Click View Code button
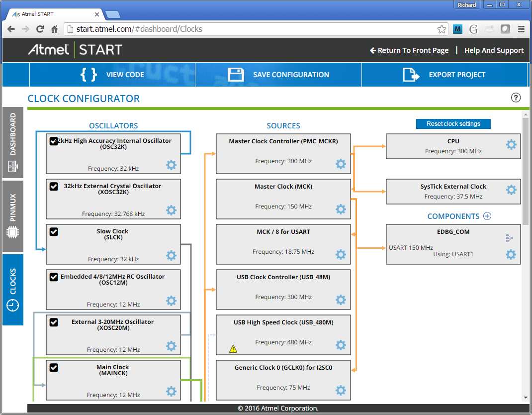Viewport: 532px width, 415px height. (112, 74)
